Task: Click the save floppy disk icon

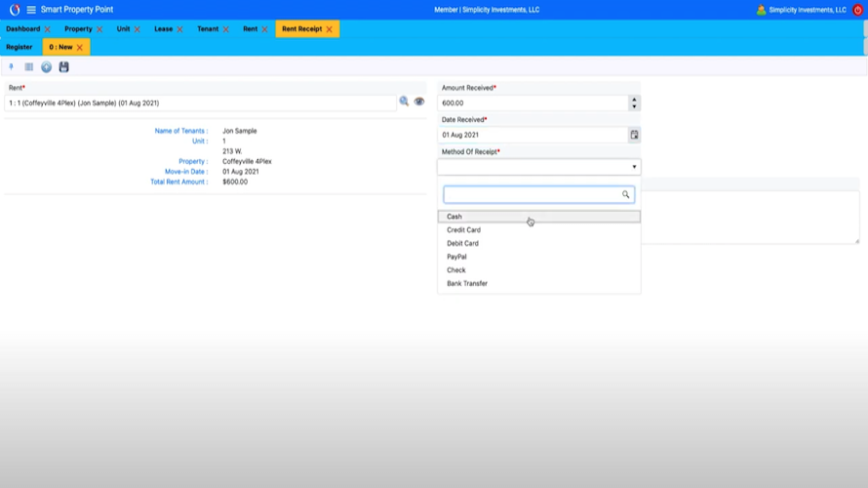Action: (64, 67)
